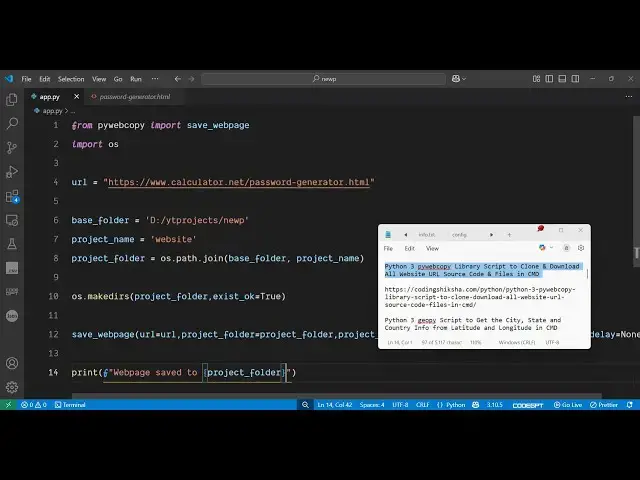Open the Copilot icon beside the search bar

(456, 79)
